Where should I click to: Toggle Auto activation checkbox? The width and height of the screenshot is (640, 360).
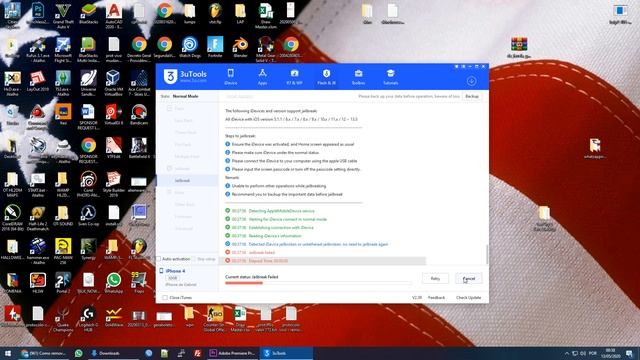click(159, 259)
